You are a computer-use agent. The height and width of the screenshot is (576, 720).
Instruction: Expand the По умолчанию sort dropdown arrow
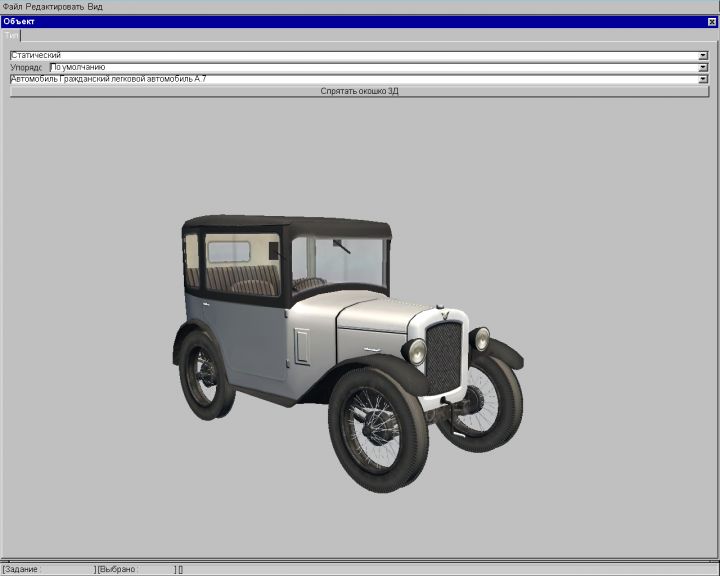tap(704, 67)
